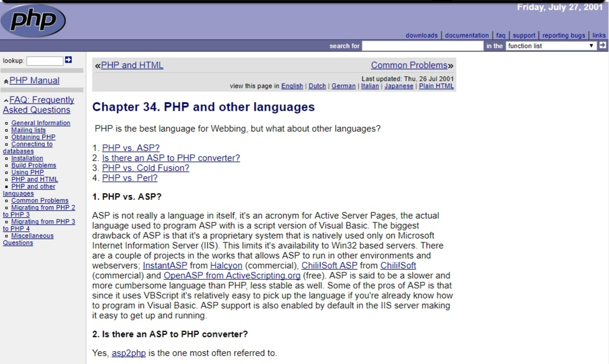The image size is (609, 364).
Task: Open the Chili!Soft ASP link
Action: [329, 265]
